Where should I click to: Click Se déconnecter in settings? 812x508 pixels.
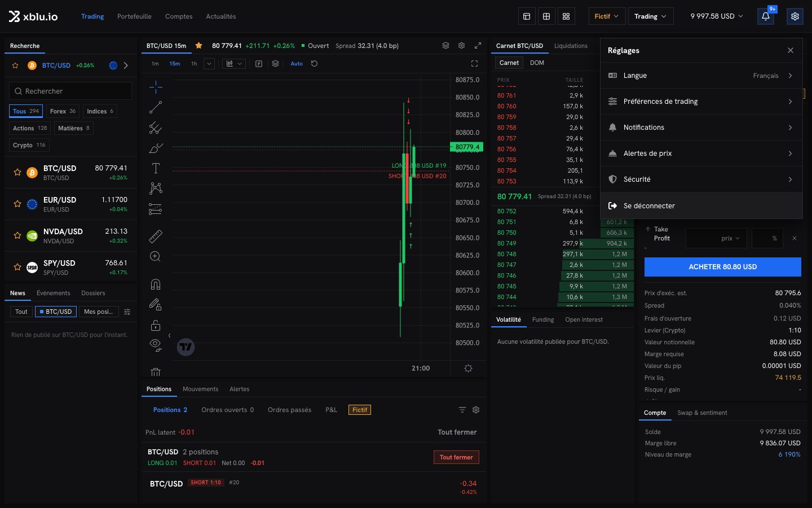(x=701, y=205)
